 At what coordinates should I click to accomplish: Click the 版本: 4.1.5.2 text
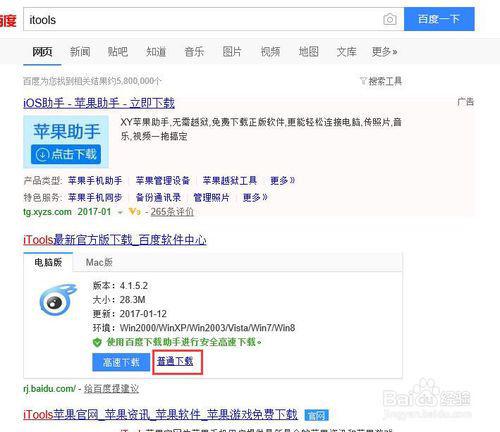120,286
